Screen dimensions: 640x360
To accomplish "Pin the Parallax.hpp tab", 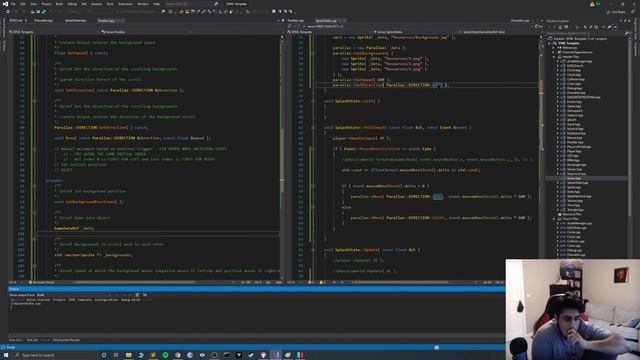I will pyautogui.click(x=118, y=20).
